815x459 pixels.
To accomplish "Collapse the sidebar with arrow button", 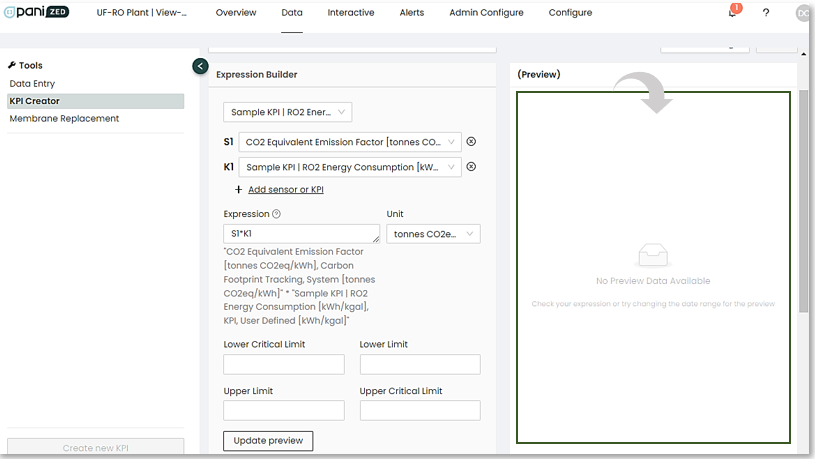I will coord(200,66).
